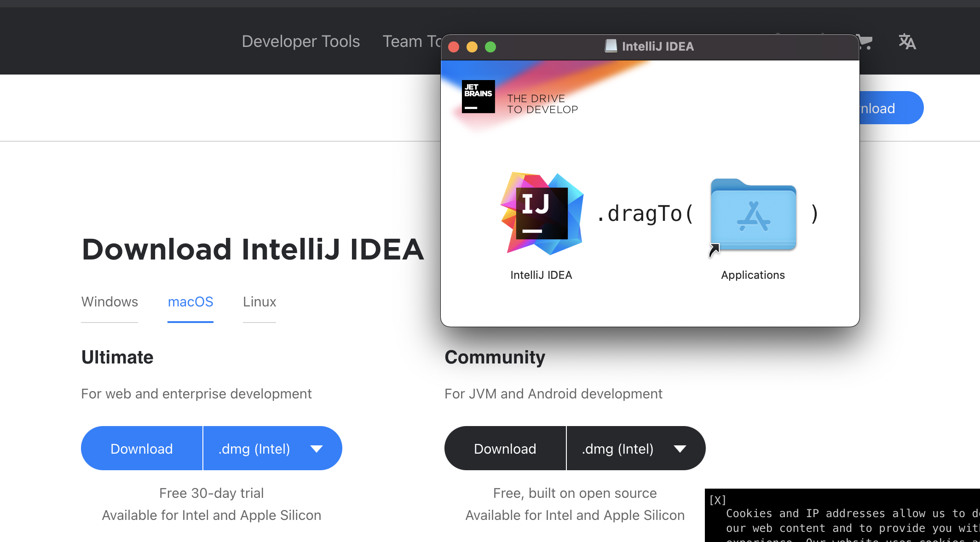Switch to the Windows tab

[110, 302]
